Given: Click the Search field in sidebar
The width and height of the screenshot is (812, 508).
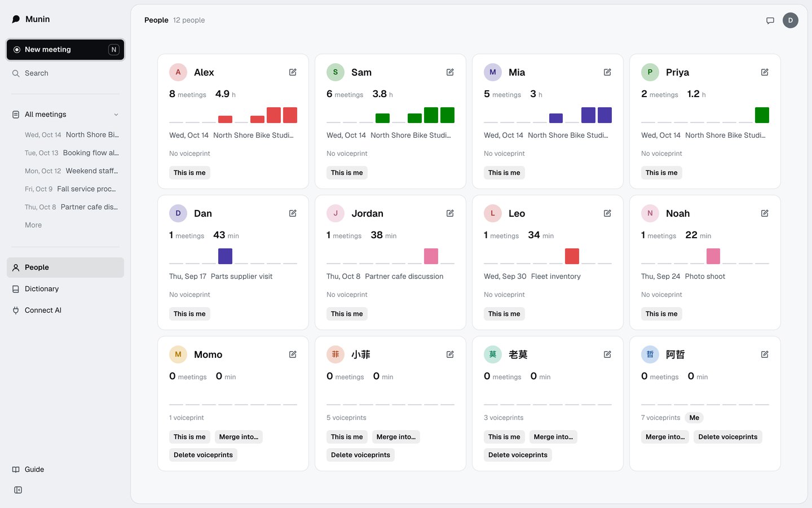Looking at the screenshot, I should (65, 73).
